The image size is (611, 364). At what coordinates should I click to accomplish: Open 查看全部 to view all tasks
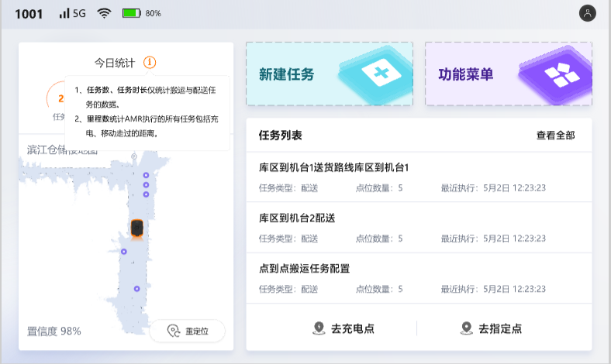pyautogui.click(x=555, y=136)
